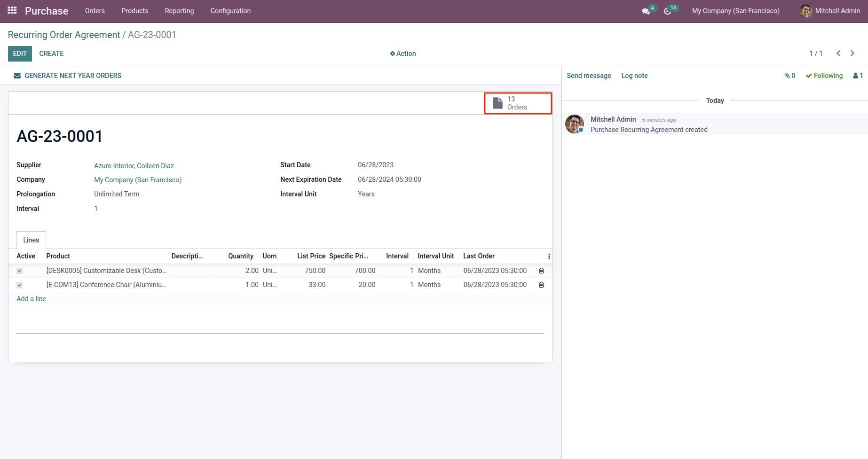Select the Lines tab
The height and width of the screenshot is (459, 868).
[31, 240]
